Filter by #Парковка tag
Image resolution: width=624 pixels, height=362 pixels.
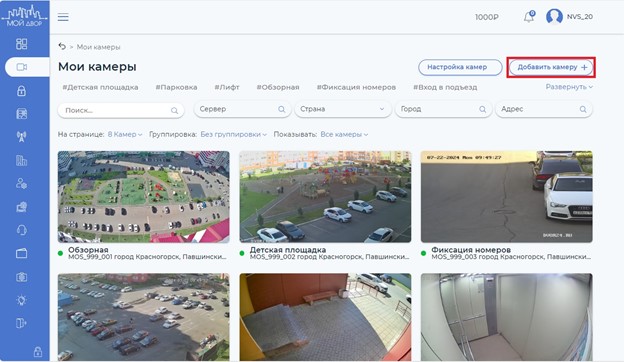coord(176,87)
